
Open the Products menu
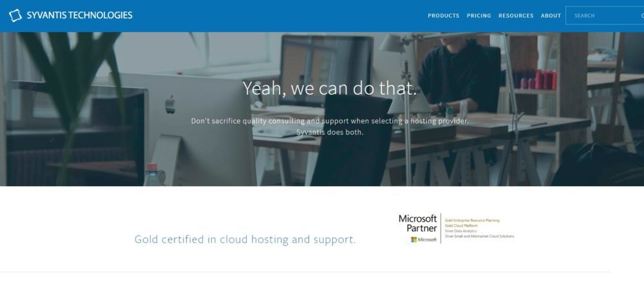pos(443,15)
